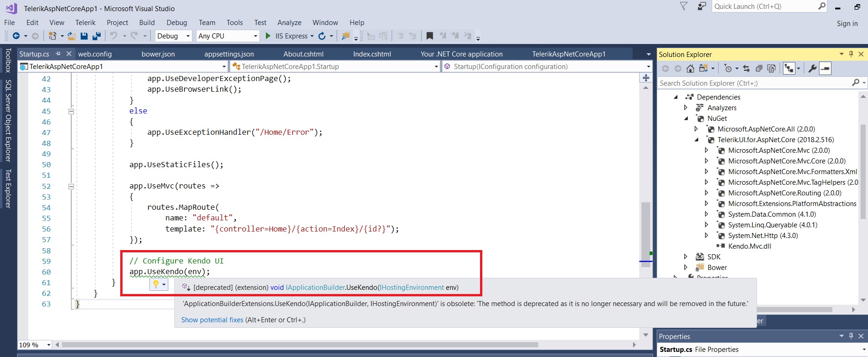Open Properties via the wrench icon

click(x=812, y=69)
